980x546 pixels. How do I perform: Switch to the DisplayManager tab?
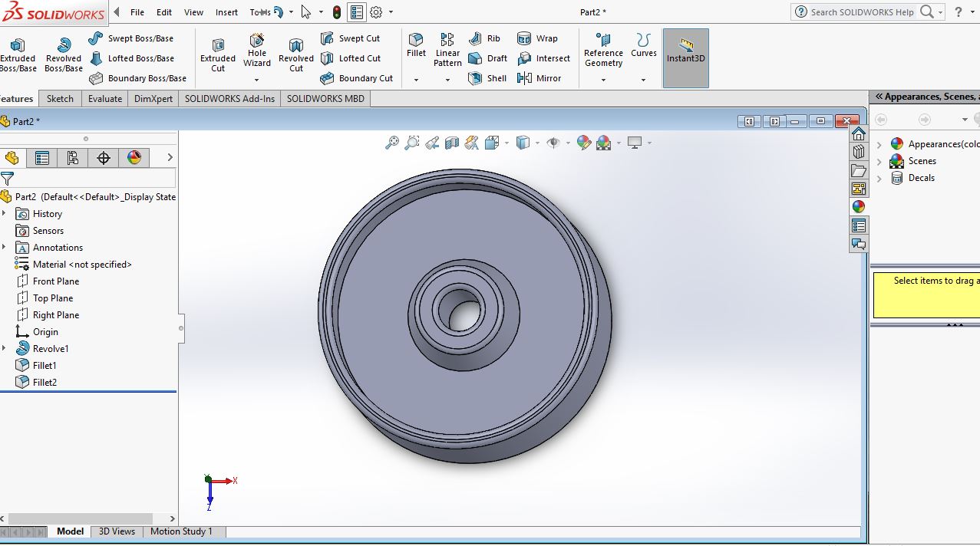click(134, 158)
